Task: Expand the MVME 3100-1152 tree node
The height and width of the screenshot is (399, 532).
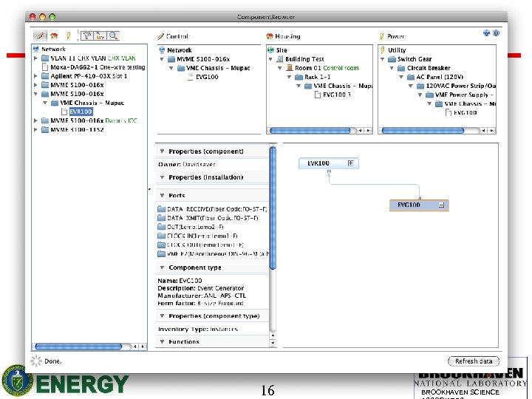Action: (35, 129)
